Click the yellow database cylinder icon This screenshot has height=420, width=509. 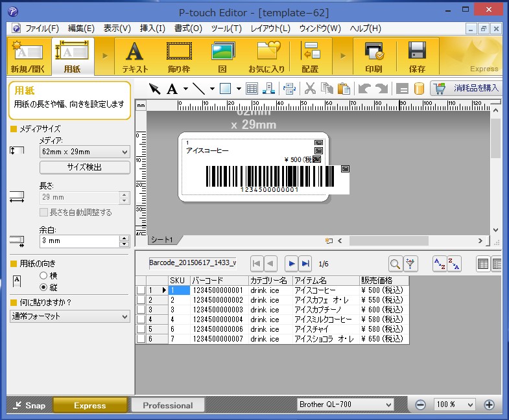click(x=419, y=88)
